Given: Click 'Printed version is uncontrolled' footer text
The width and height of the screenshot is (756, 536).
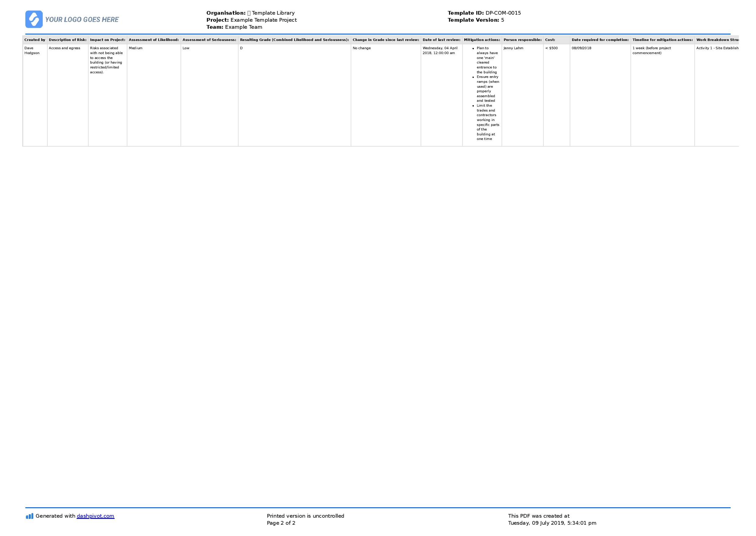Looking at the screenshot, I should [x=305, y=516].
